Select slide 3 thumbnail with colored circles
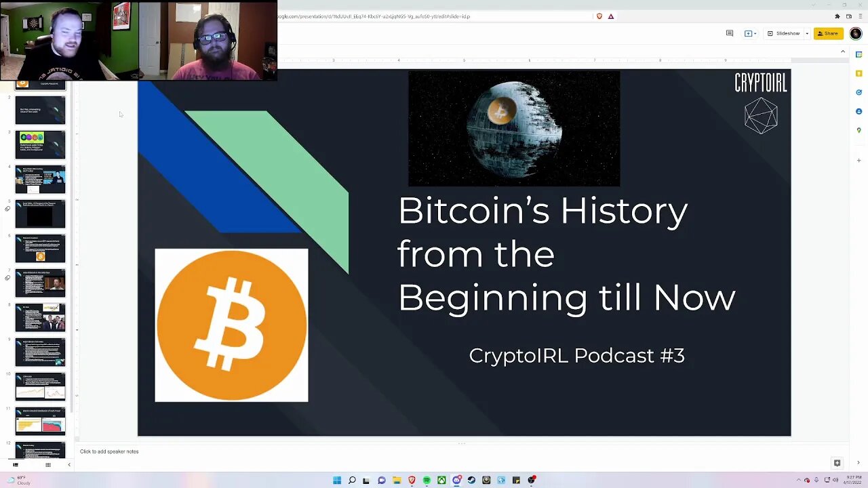868x488 pixels. point(41,144)
